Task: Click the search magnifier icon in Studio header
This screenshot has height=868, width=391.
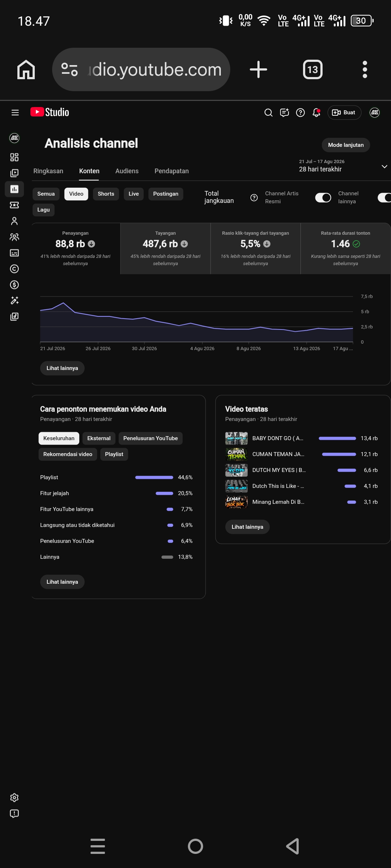Action: 269,112
